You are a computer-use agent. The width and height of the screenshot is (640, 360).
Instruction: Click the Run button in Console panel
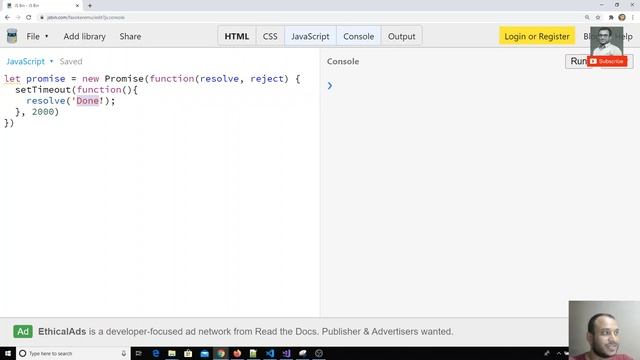[578, 61]
